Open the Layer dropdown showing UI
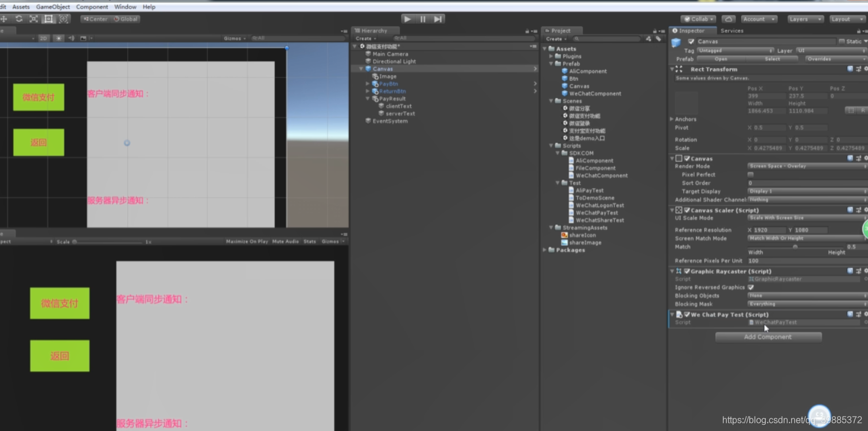The height and width of the screenshot is (431, 868). (831, 50)
